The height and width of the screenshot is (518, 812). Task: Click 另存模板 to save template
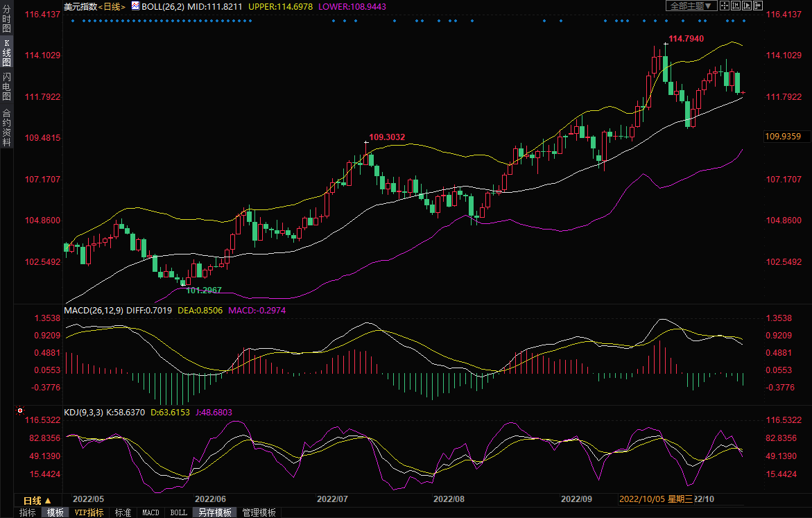[x=214, y=512]
